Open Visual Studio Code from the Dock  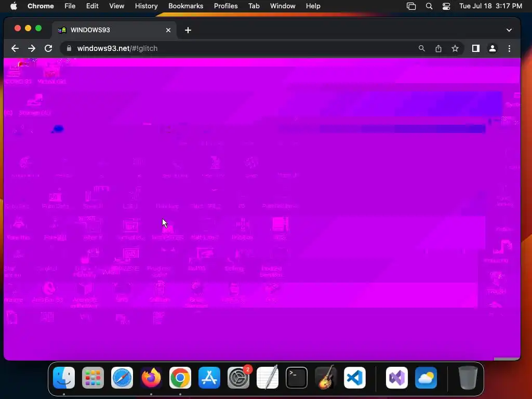355,378
